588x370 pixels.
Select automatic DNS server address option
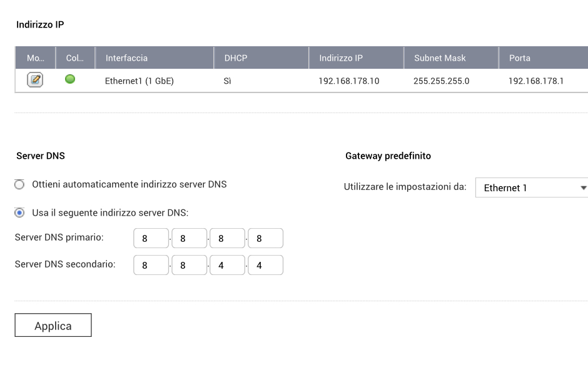pos(19,184)
